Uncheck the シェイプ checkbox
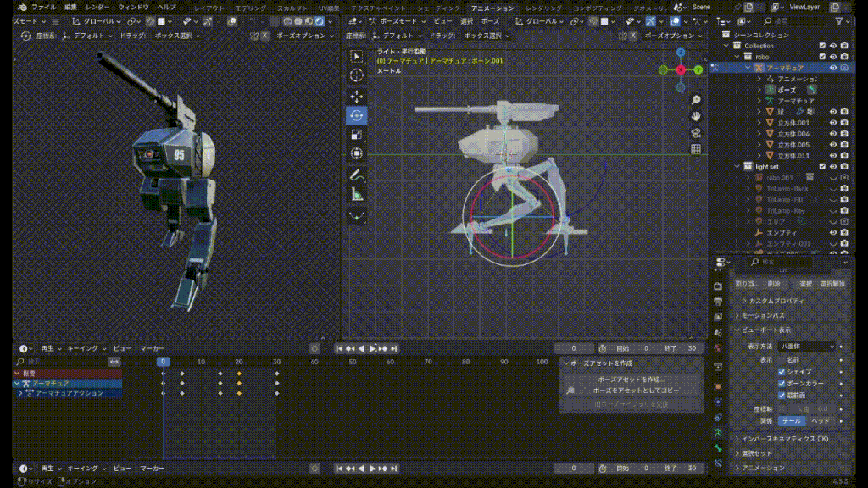The width and height of the screenshot is (868, 488). 782,371
